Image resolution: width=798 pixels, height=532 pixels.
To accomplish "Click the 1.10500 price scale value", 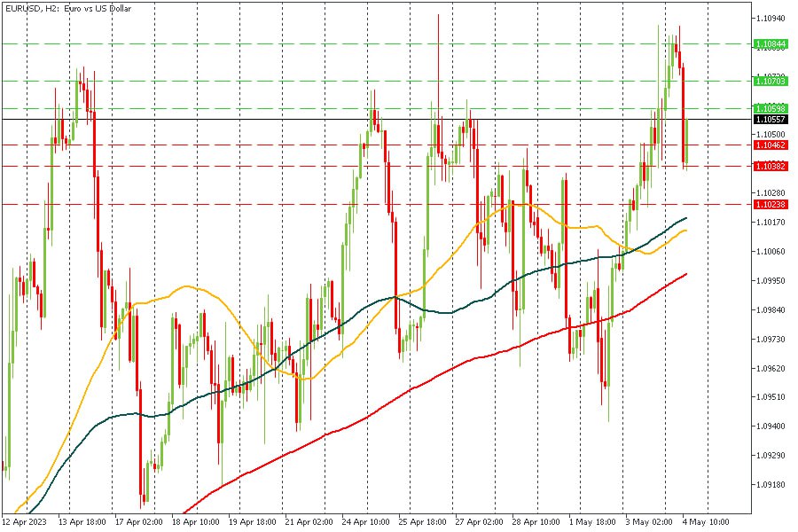I will pyautogui.click(x=771, y=135).
